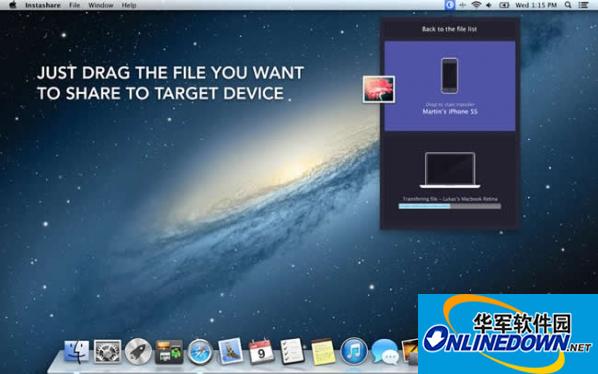
Task: Open Finder from the dock
Action: tap(77, 351)
